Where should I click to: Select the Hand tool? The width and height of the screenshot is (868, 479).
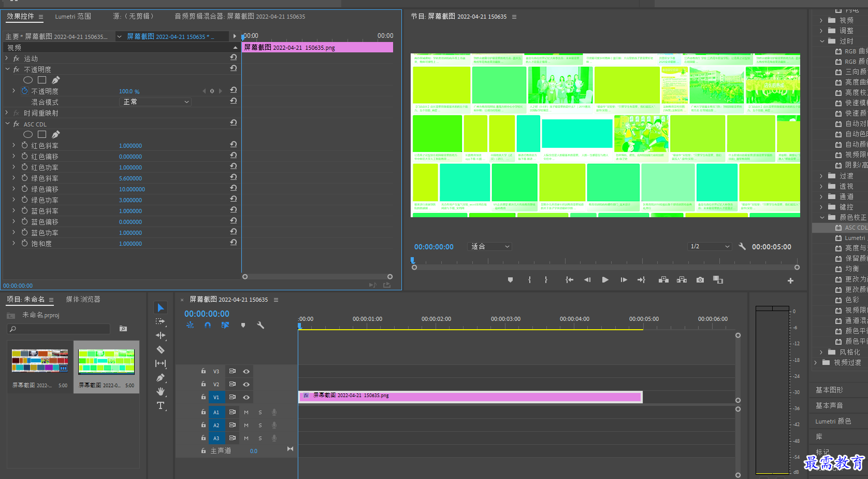click(161, 391)
